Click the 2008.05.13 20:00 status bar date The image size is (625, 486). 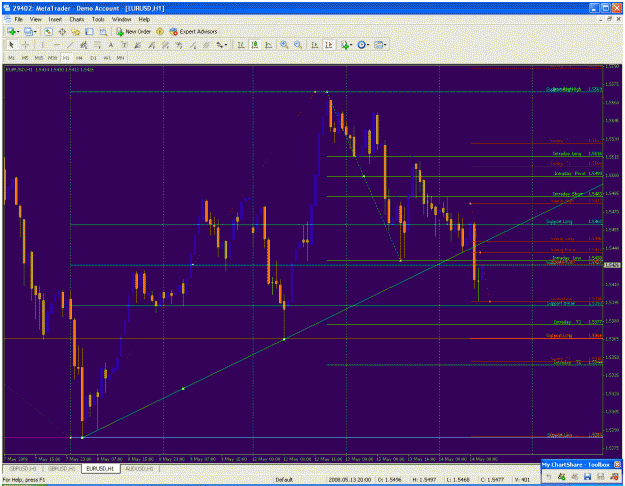(x=350, y=480)
